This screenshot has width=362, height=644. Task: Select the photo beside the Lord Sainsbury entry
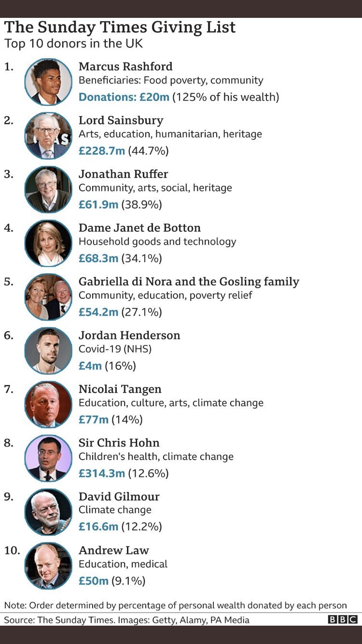pyautogui.click(x=48, y=136)
